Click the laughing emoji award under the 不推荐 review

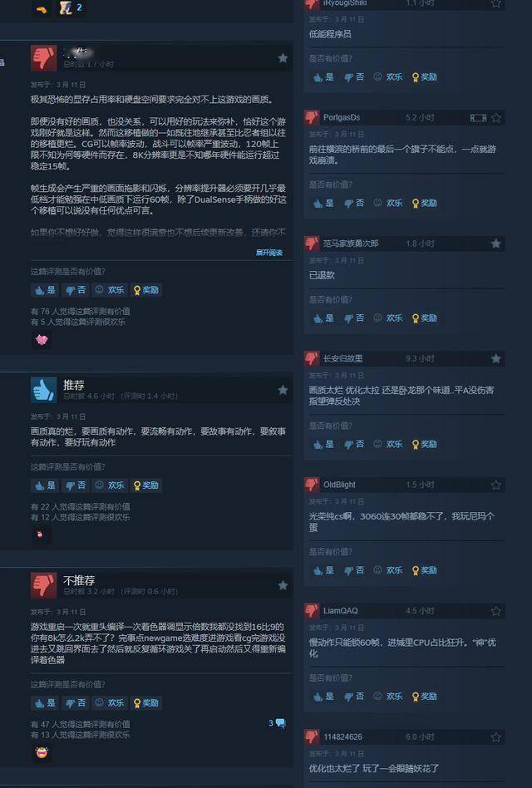[42, 753]
